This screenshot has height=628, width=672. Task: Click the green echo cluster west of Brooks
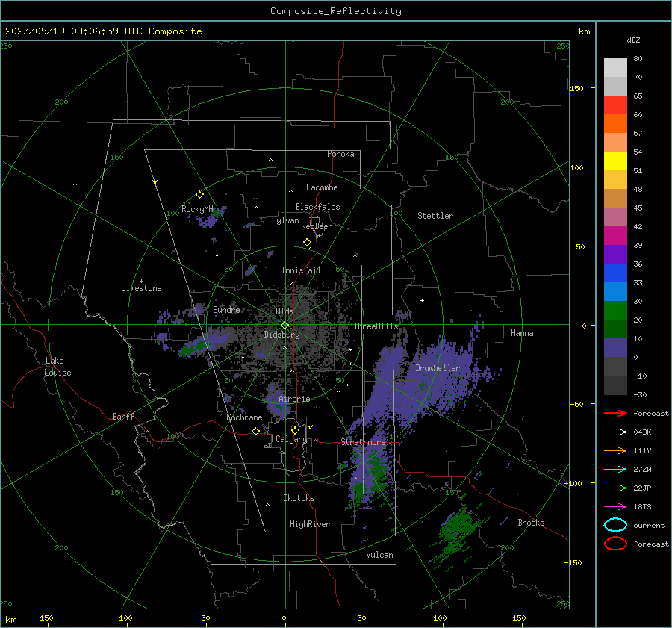coord(458,532)
